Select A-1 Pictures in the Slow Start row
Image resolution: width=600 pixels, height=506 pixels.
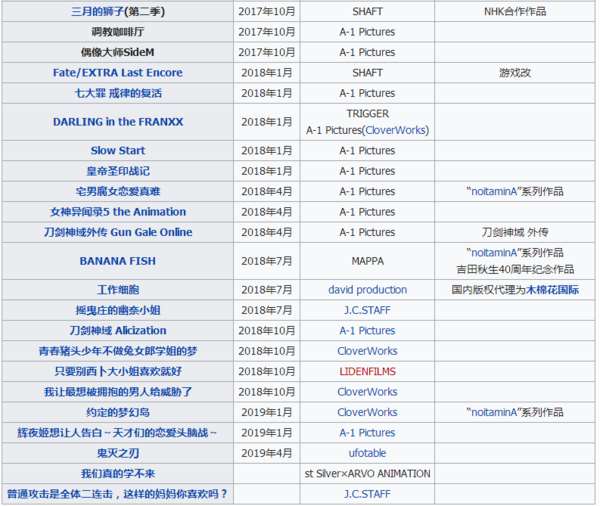coord(367,150)
